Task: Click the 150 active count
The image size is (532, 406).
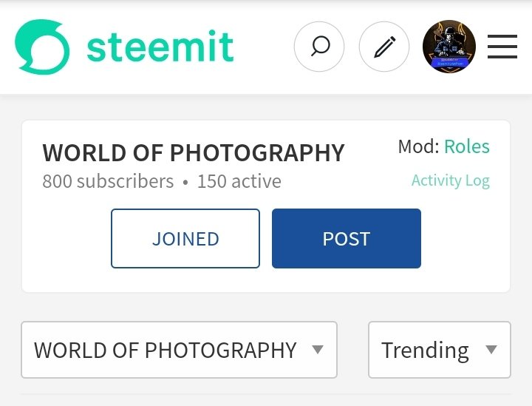Action: point(239,181)
